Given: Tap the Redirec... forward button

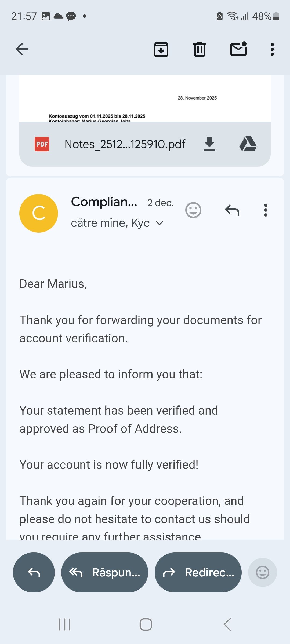Looking at the screenshot, I should coord(198,572).
